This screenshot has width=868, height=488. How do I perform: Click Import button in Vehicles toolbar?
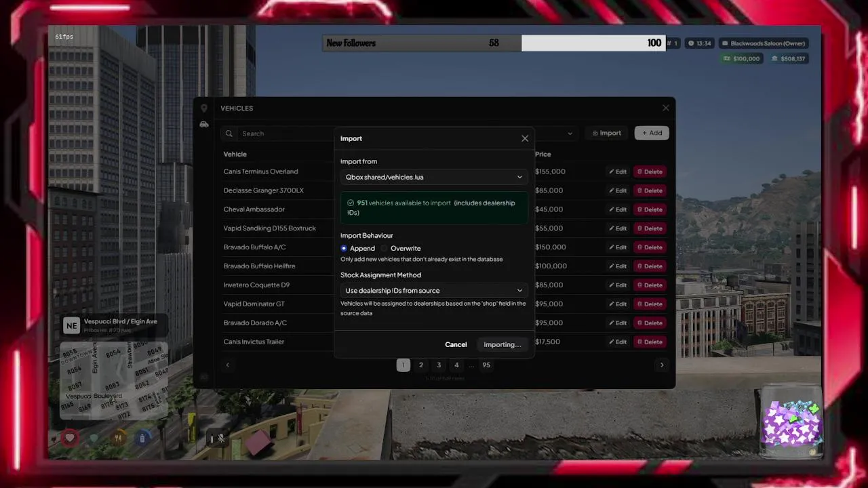(x=606, y=133)
